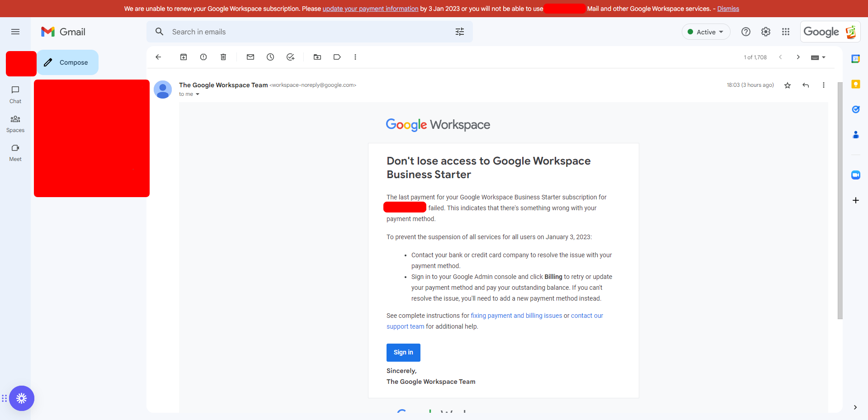Star this email from Workspace Team
The image size is (868, 420).
[x=788, y=85]
